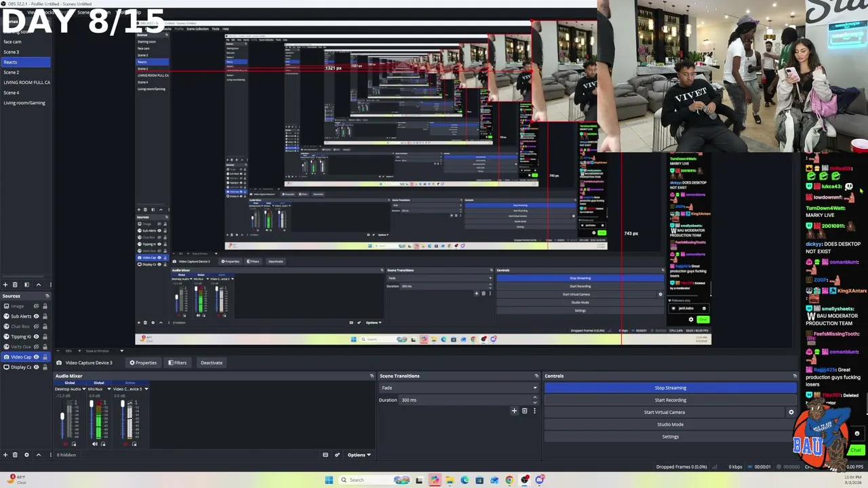Hide the Video Capture source
The height and width of the screenshot is (488, 868).
[37, 357]
